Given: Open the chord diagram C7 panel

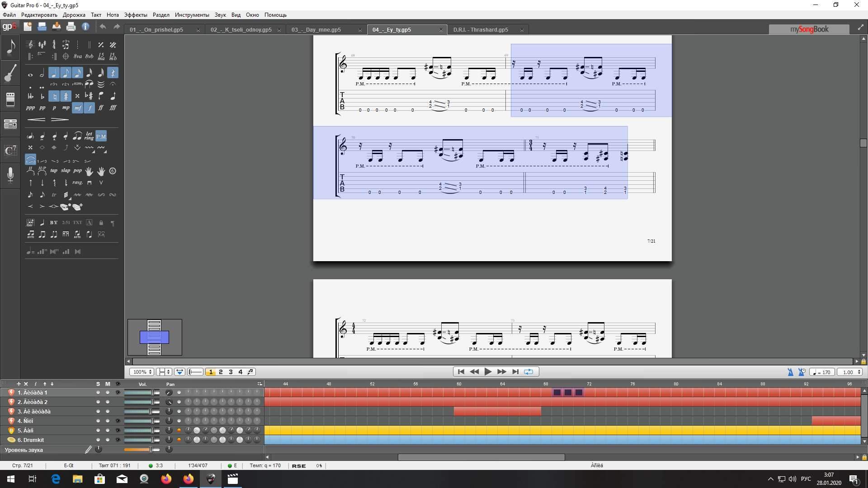Looking at the screenshot, I should coord(10,150).
